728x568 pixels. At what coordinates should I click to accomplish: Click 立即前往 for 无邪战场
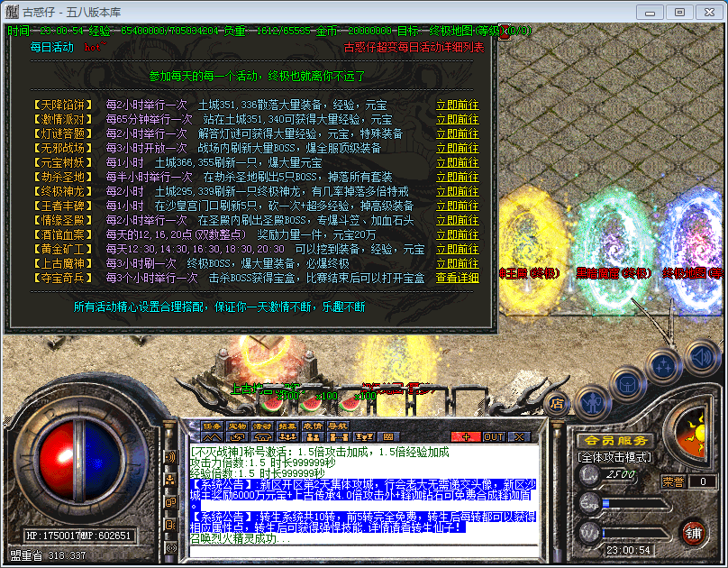tap(458, 148)
